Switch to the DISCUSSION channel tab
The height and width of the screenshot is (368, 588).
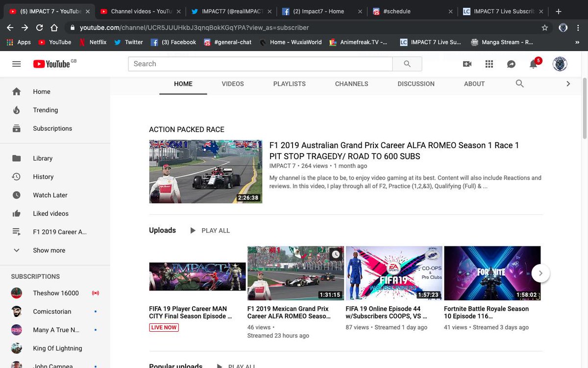pos(416,84)
